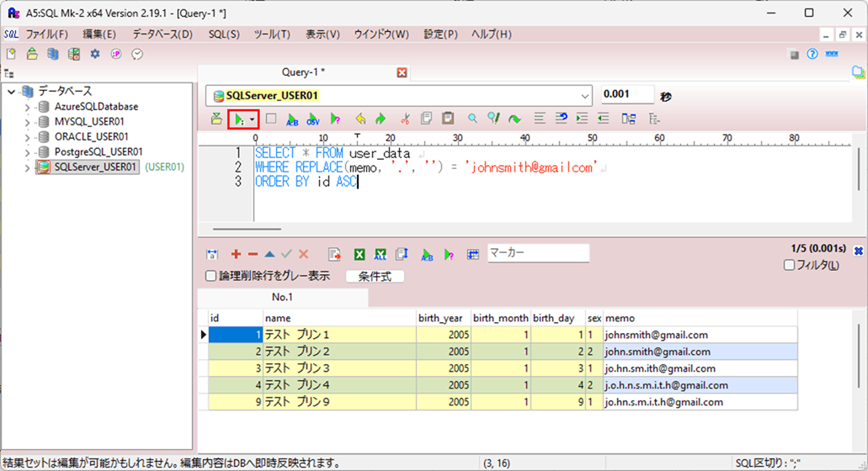Click the green Excel export icon in results toolbar

359,254
